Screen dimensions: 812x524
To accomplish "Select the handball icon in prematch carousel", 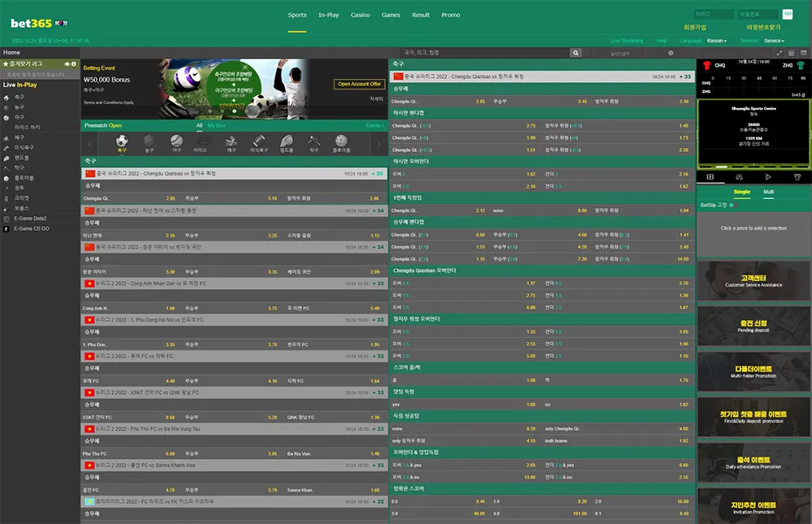I will [x=287, y=142].
